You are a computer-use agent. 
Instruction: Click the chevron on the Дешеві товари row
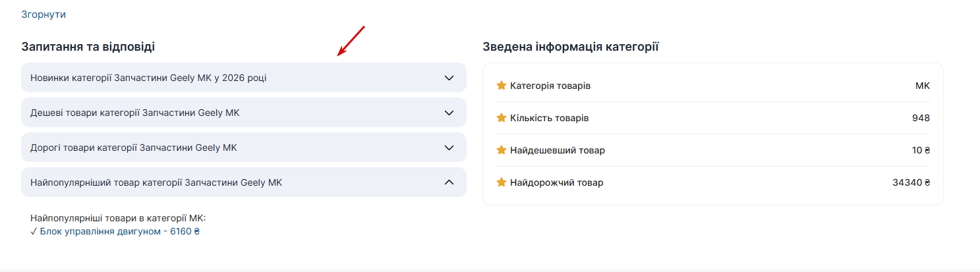pos(449,113)
